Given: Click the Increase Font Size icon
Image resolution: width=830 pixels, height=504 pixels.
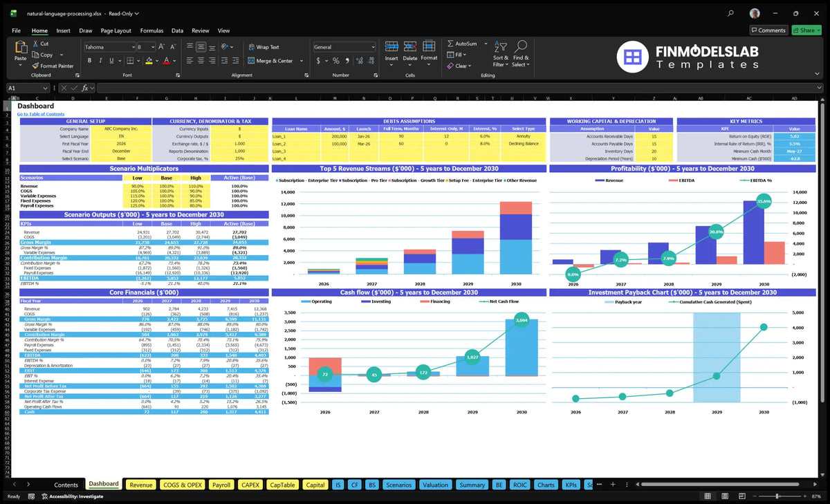Looking at the screenshot, I should point(161,47).
